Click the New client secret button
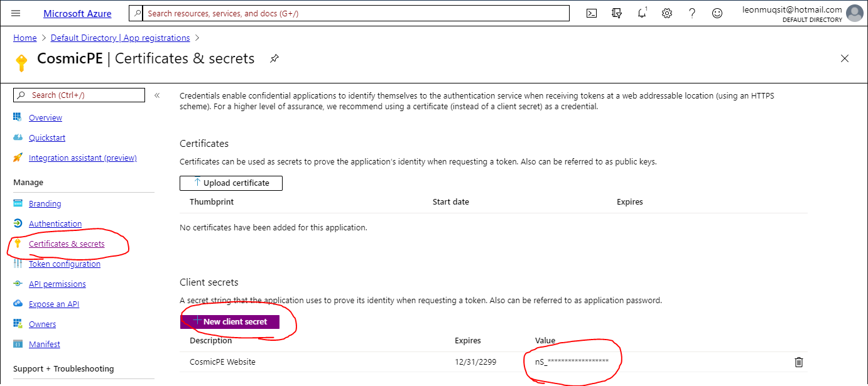Image resolution: width=868 pixels, height=386 pixels. 230,321
